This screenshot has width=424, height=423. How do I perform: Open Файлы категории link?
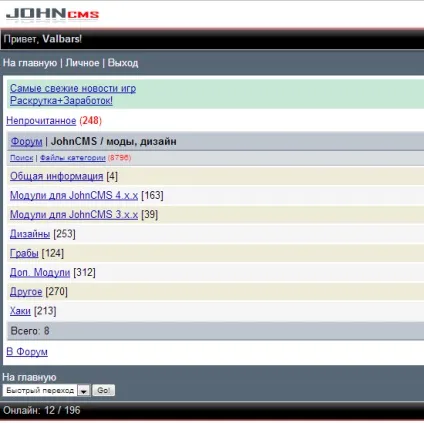point(73,158)
